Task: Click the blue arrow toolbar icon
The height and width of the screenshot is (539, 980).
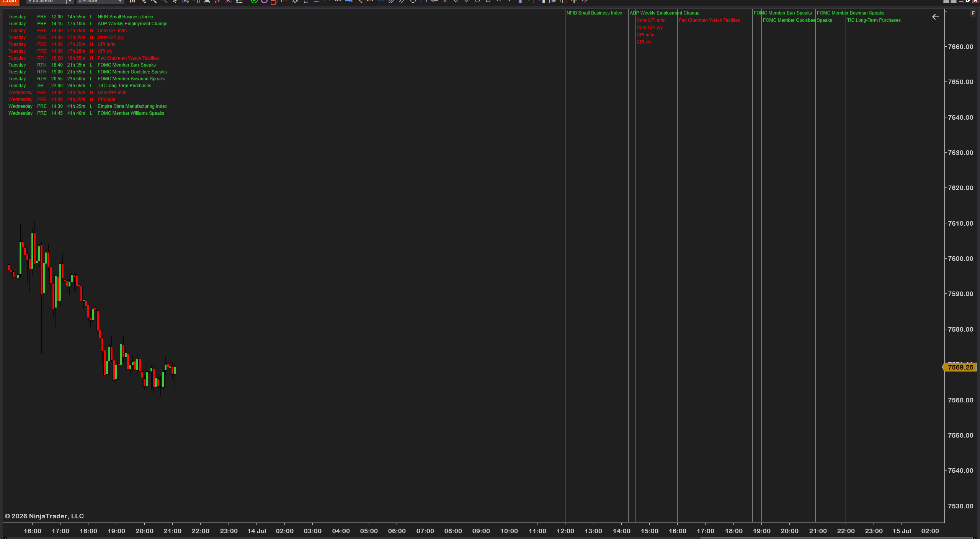Action: 349,2
